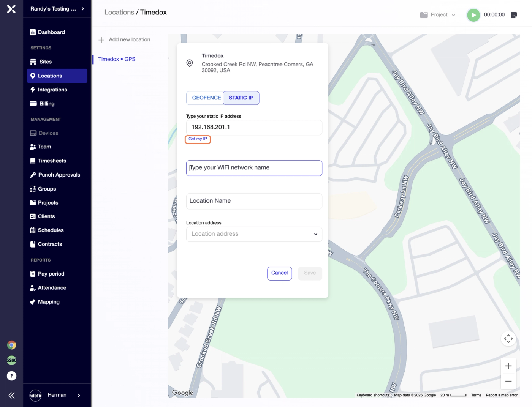Expand Randy's Testing workspace chevron

click(x=83, y=9)
